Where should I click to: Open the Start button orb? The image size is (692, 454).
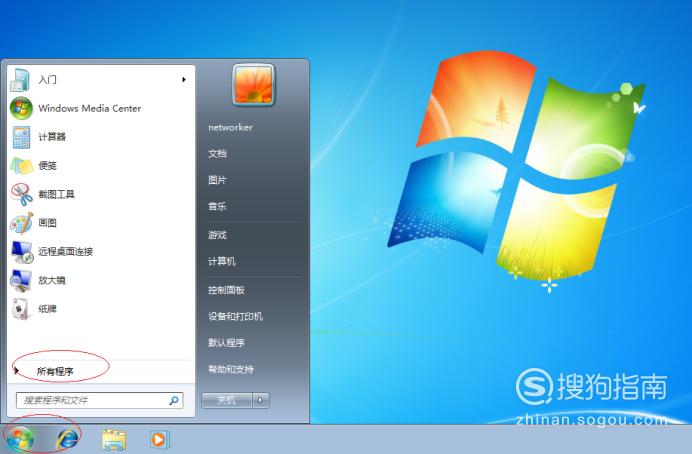(x=20, y=440)
